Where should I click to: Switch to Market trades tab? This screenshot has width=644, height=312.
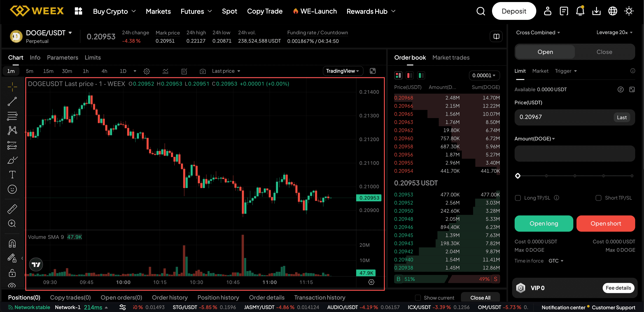click(x=451, y=58)
